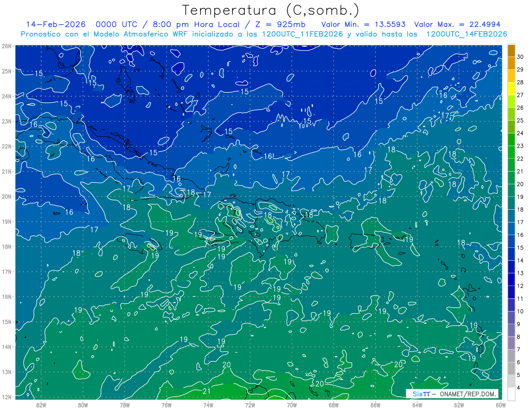Click latitude axis label "15N"
The width and height of the screenshot is (532, 411).
7,322
